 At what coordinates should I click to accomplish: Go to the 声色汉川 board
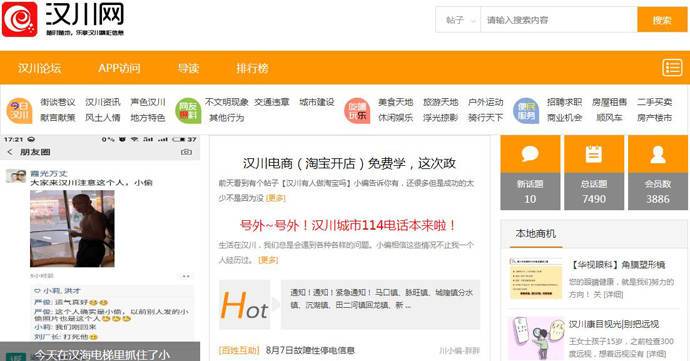pos(148,102)
